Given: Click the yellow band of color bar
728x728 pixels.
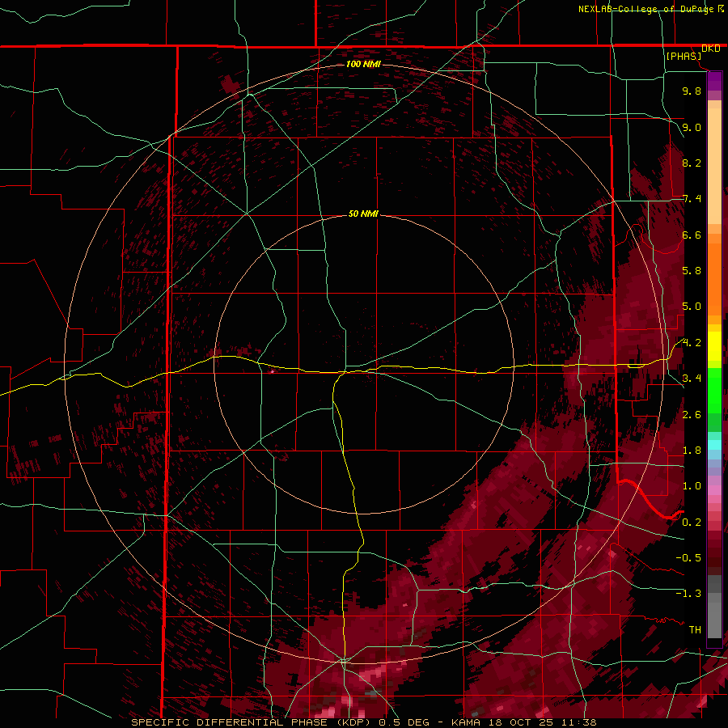Looking at the screenshot, I should click(714, 346).
